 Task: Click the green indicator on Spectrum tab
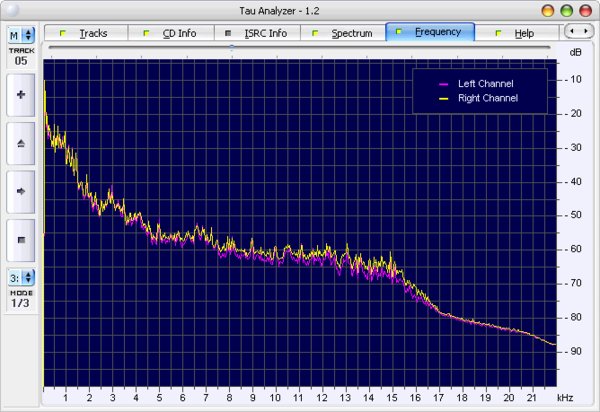point(315,33)
